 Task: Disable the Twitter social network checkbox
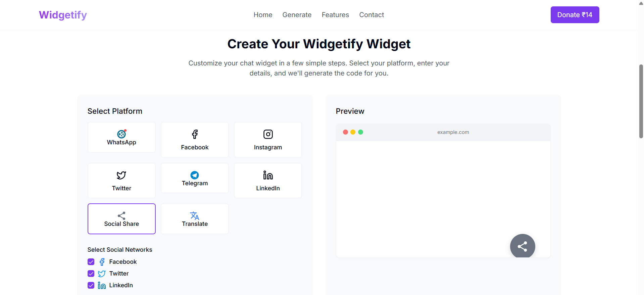(91, 274)
